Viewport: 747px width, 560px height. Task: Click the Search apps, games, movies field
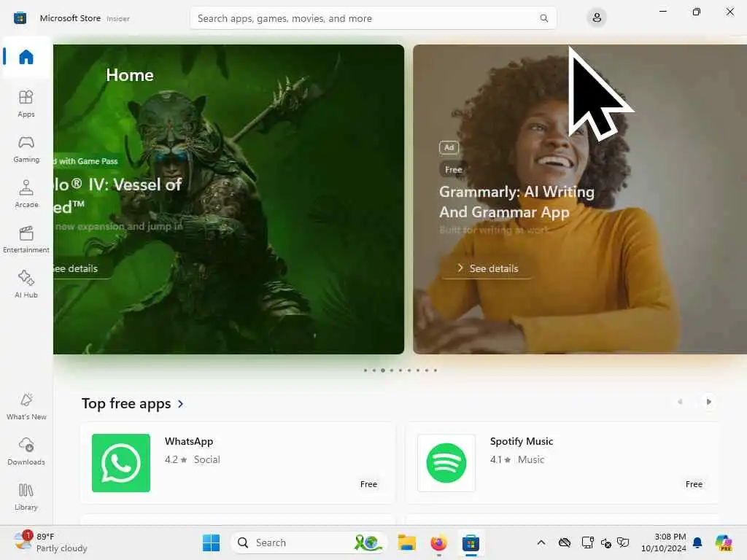click(x=373, y=18)
